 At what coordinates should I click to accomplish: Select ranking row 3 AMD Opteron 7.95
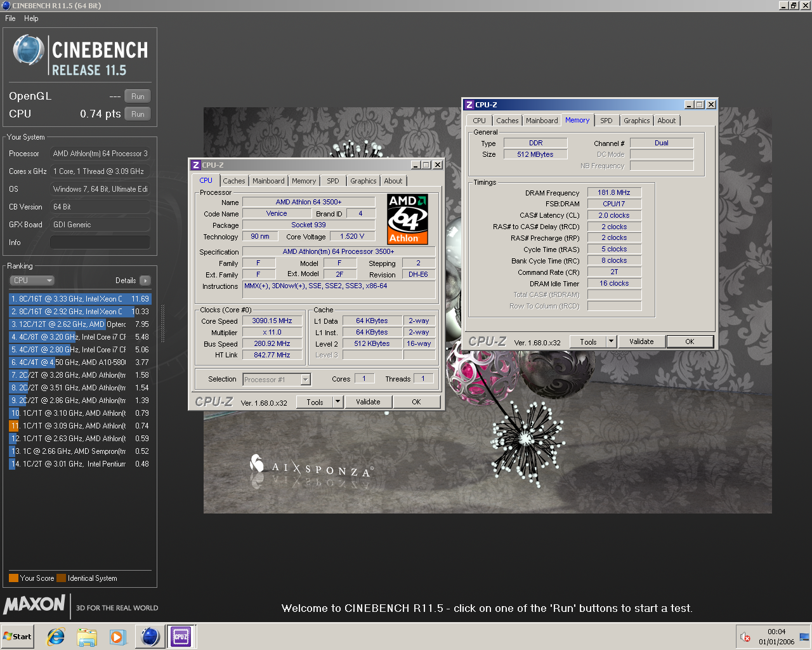[80, 324]
